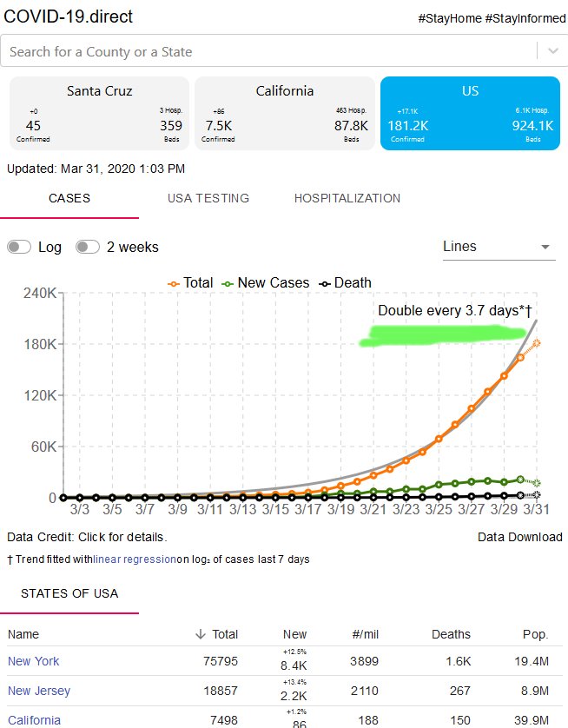The image size is (568, 728).
Task: Click the Search for a County or State field
Action: click(269, 51)
